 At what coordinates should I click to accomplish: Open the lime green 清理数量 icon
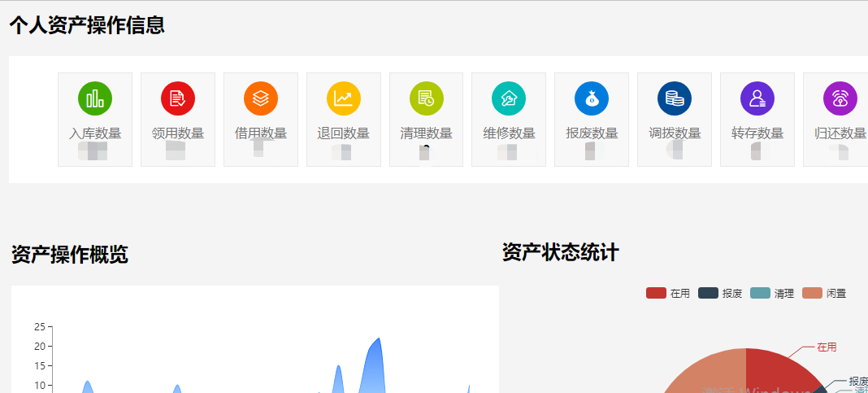[426, 98]
